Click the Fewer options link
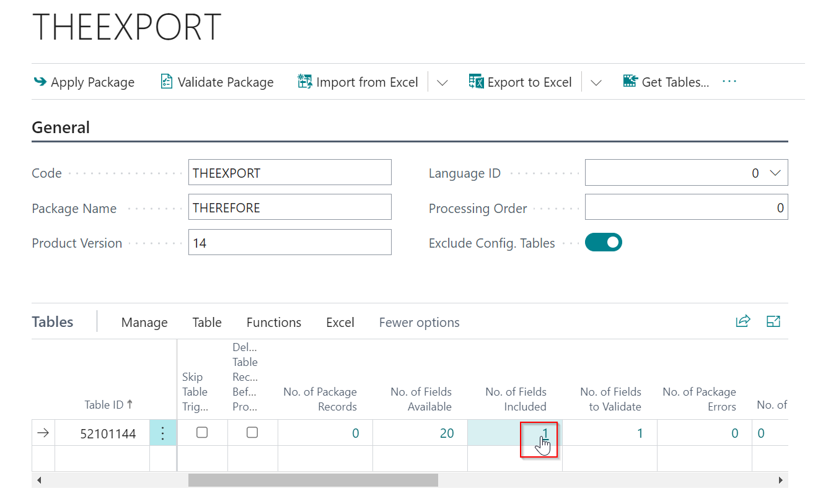The image size is (823, 504). (419, 323)
